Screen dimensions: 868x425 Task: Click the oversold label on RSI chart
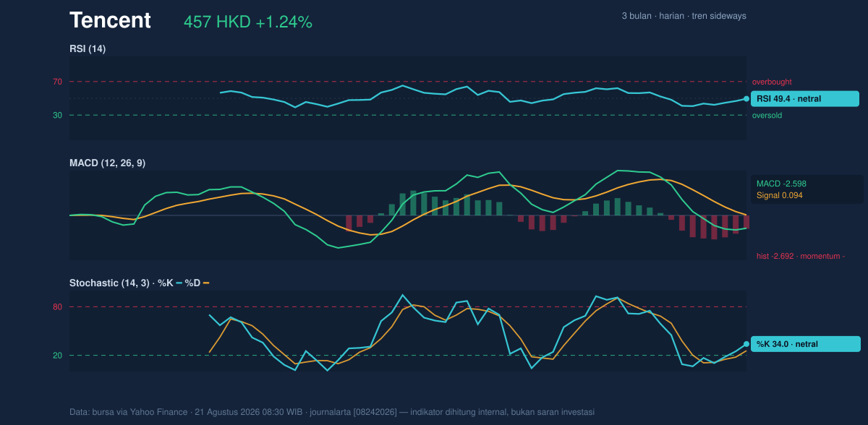[x=767, y=115]
